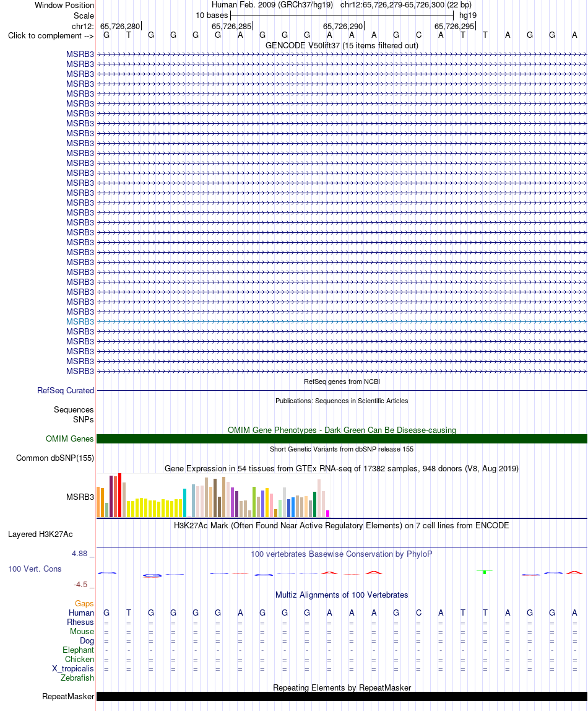Click the Common dbSNP(155) label

55,458
